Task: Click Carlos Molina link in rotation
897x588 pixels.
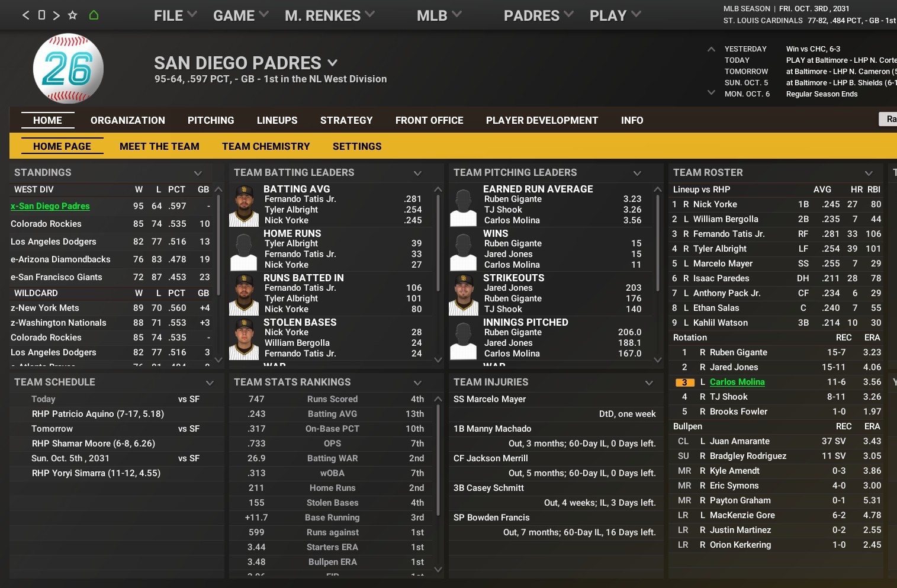Action: [737, 382]
